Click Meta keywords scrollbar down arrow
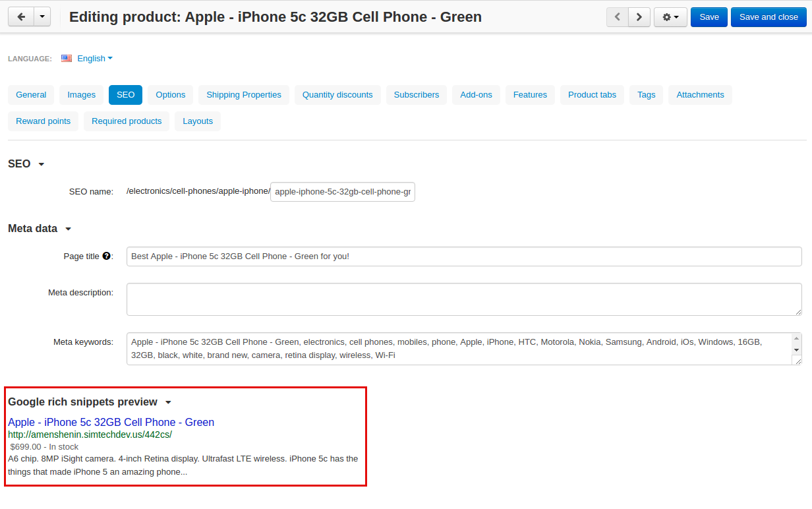The width and height of the screenshot is (812, 509). point(796,349)
